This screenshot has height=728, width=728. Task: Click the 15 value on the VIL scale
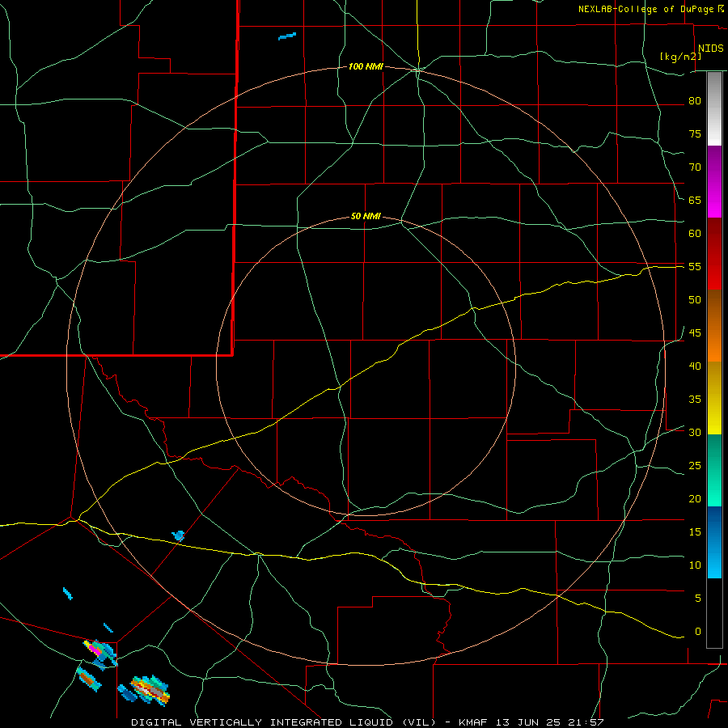point(695,531)
